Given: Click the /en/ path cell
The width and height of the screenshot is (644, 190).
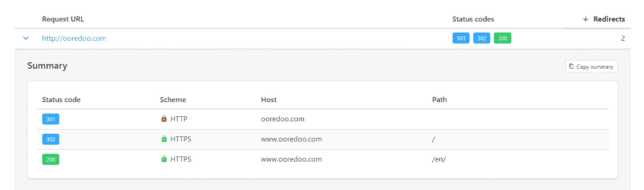Looking at the screenshot, I should (440, 159).
